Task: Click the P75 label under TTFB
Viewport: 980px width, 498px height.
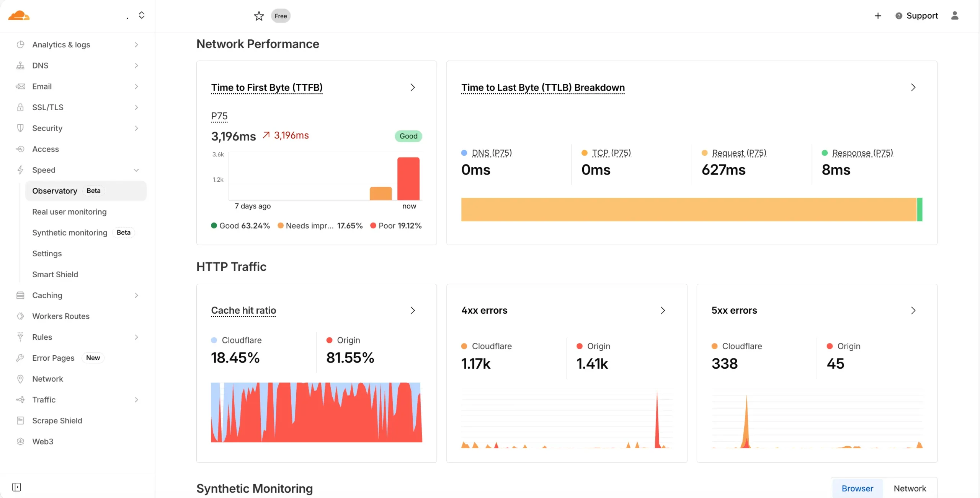Action: pos(219,116)
